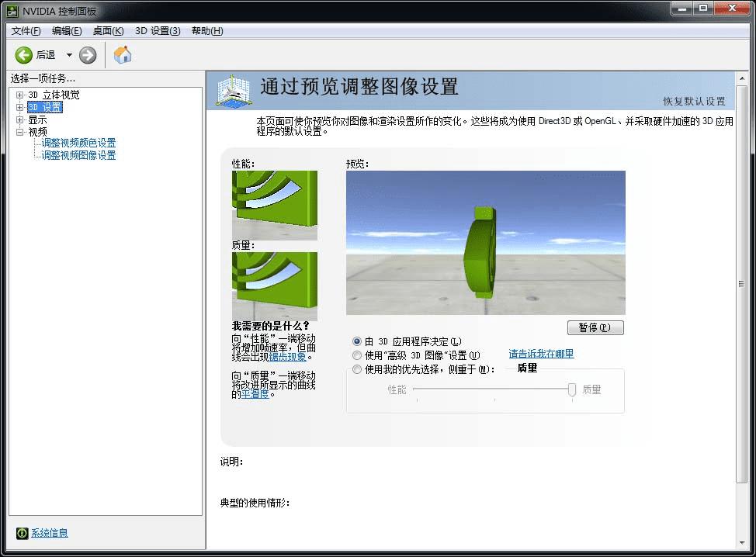Open the 文件(F) menu
This screenshot has height=557, width=756.
(x=26, y=31)
